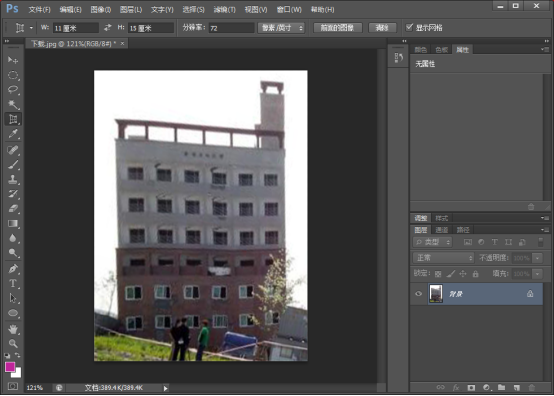Select the Move tool
Screen dimensions: 554x396
pos(13,60)
